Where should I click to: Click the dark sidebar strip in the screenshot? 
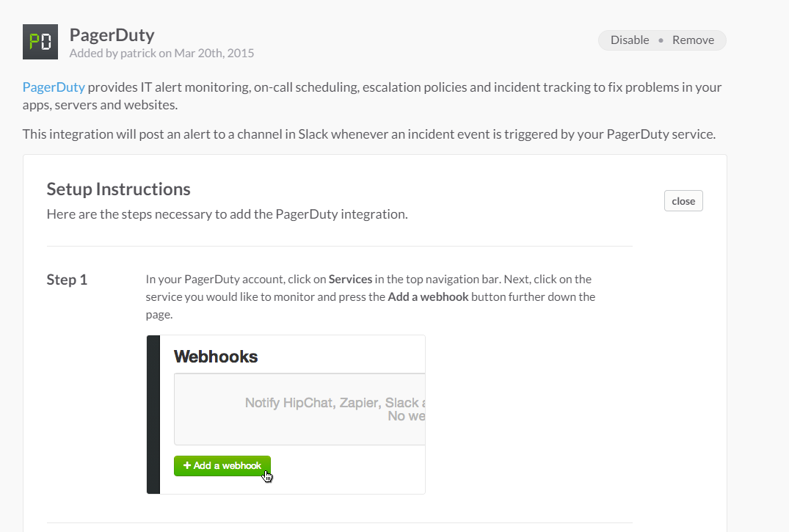tap(153, 415)
